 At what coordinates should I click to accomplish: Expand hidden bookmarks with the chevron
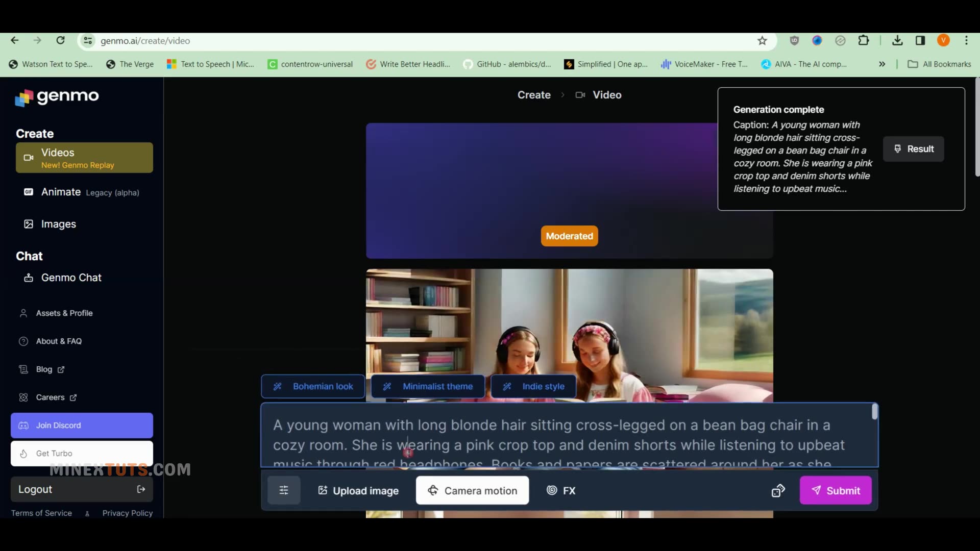click(x=883, y=64)
